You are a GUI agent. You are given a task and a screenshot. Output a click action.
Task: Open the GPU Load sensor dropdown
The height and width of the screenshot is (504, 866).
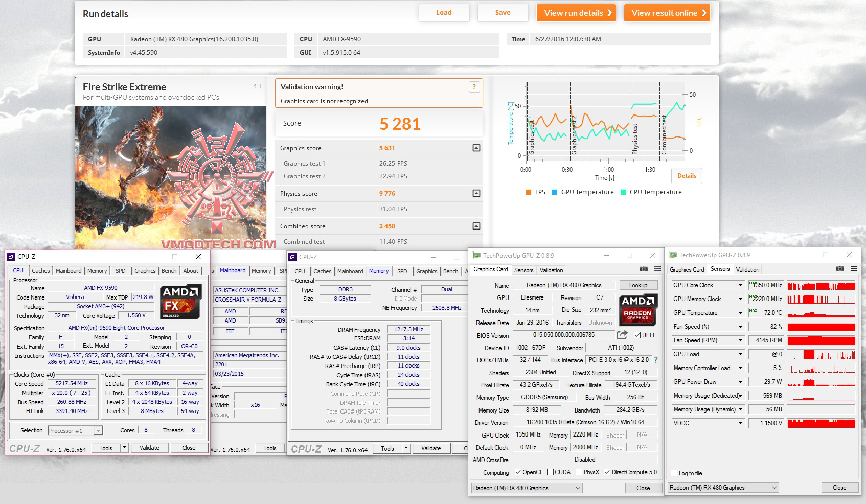(x=740, y=354)
